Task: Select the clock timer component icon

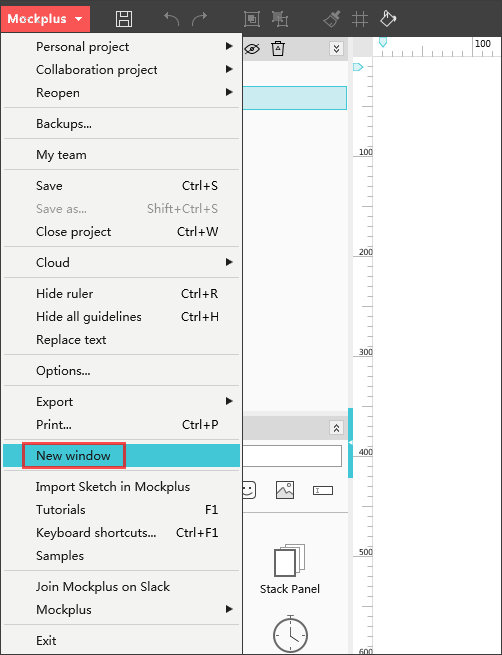Action: click(x=290, y=633)
